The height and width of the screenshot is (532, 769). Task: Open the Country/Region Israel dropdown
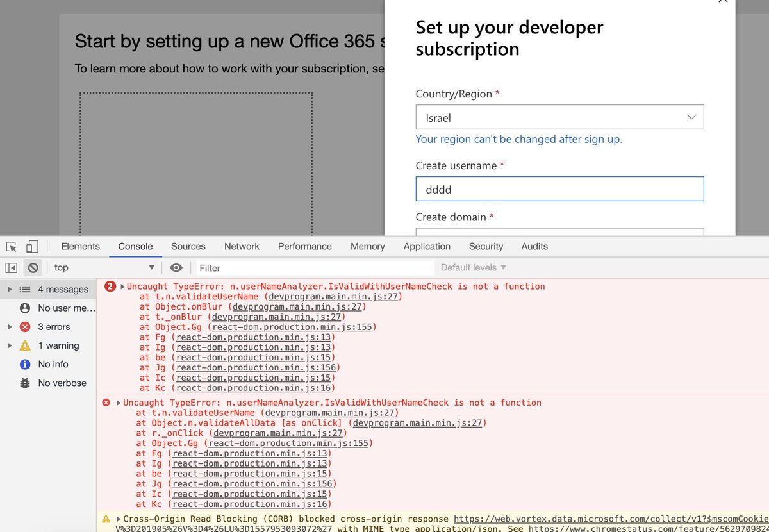coord(559,117)
